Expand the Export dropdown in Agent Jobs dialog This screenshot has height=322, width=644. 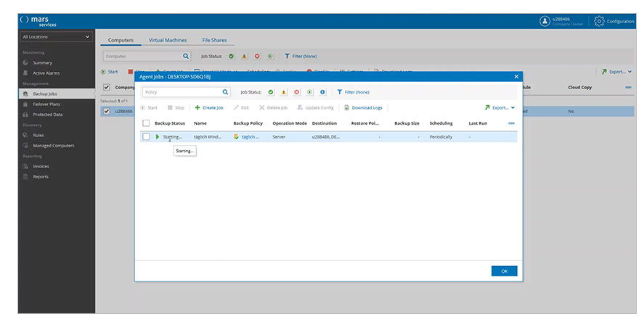coord(500,107)
